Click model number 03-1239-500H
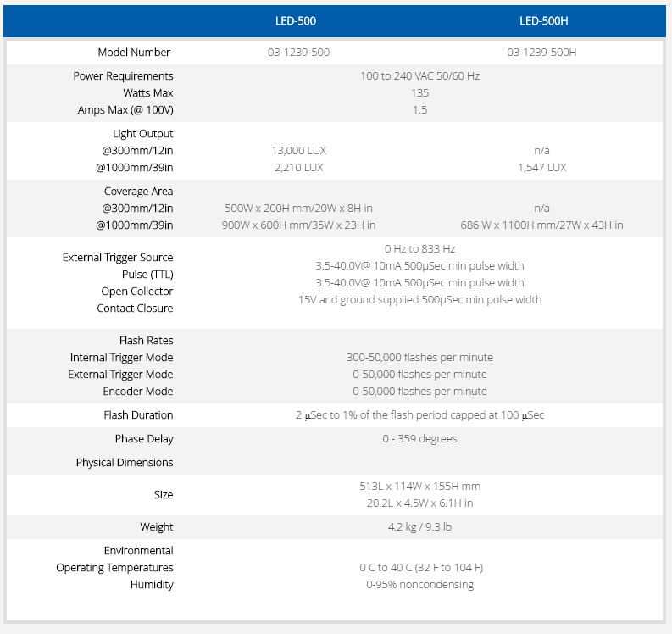 pos(541,53)
